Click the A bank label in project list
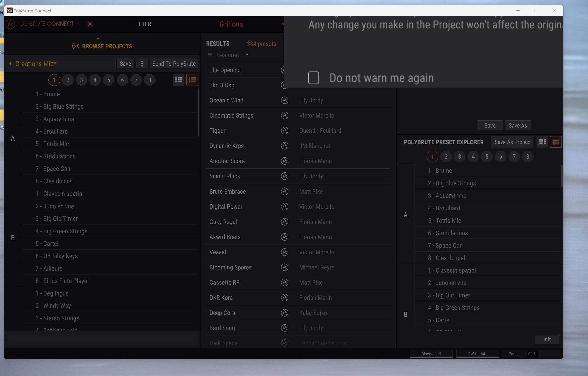Viewport: 588px width, 376px height. coord(13,138)
